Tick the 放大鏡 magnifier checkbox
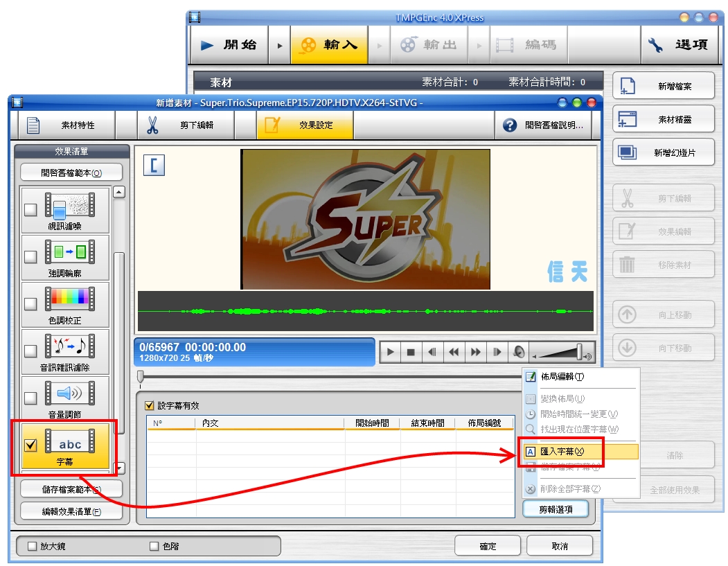This screenshot has width=728, height=566. point(32,546)
